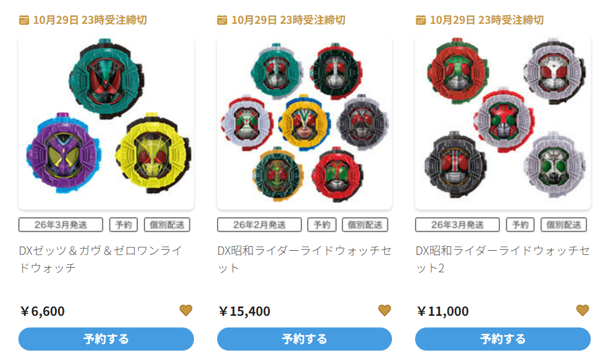Open DX昭和ライダーライドウォッチセット2 title link
The image size is (609, 364).
click(503, 259)
